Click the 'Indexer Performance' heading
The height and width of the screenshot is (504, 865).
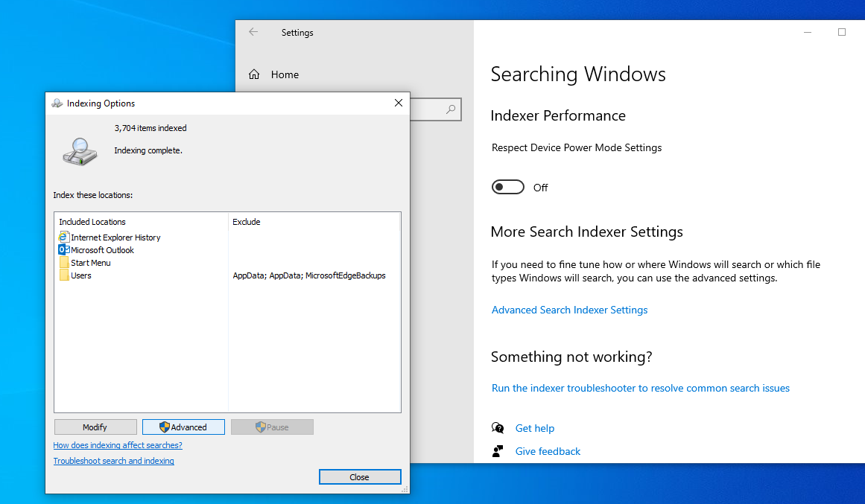pyautogui.click(x=558, y=115)
